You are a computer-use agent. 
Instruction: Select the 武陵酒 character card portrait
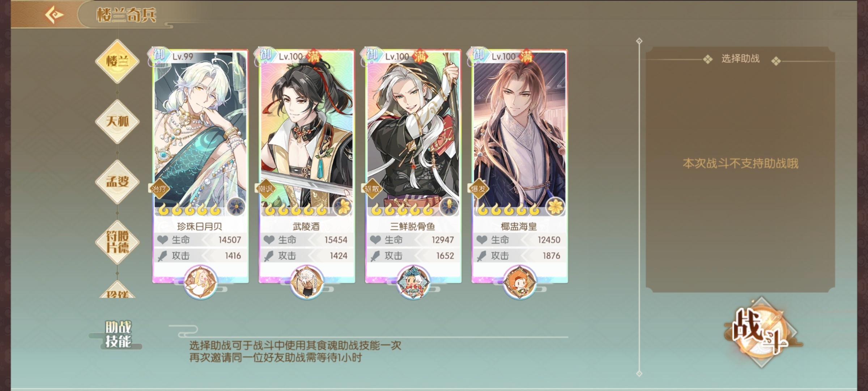coord(307,134)
